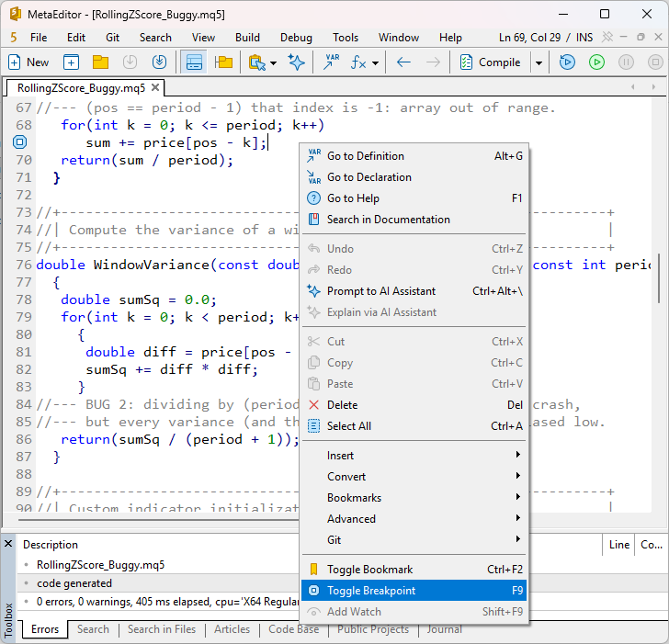This screenshot has height=644, width=669.
Task: Switch to the Search in Files tab
Action: click(162, 629)
